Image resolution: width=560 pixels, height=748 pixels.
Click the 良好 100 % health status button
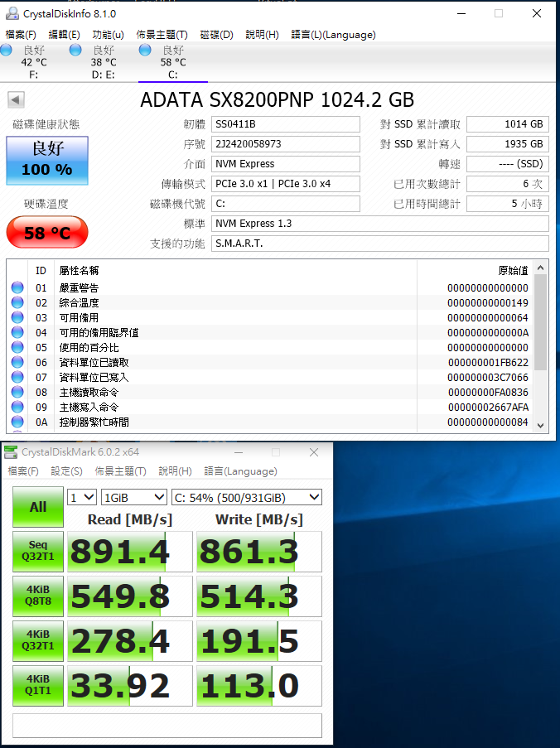pyautogui.click(x=47, y=161)
